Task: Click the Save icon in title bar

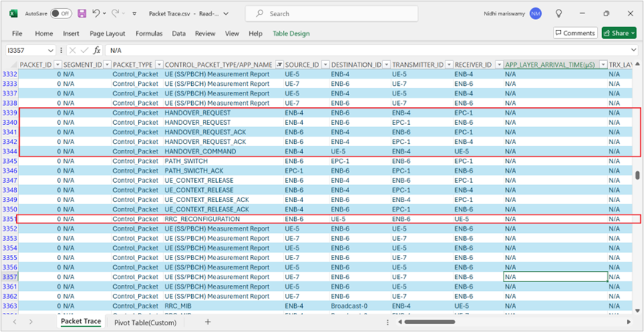Action: click(82, 13)
